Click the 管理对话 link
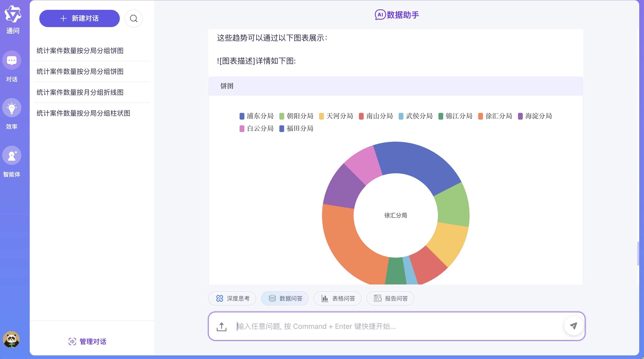644x359 pixels. [87, 342]
